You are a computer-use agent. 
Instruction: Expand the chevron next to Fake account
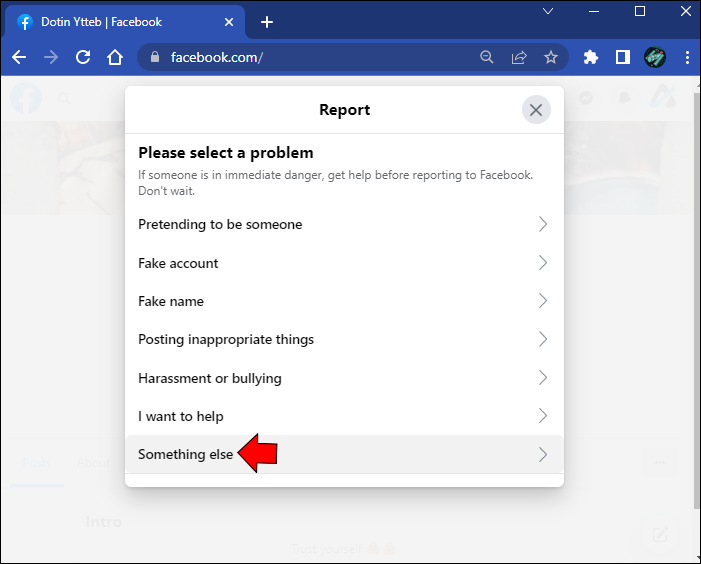click(543, 263)
